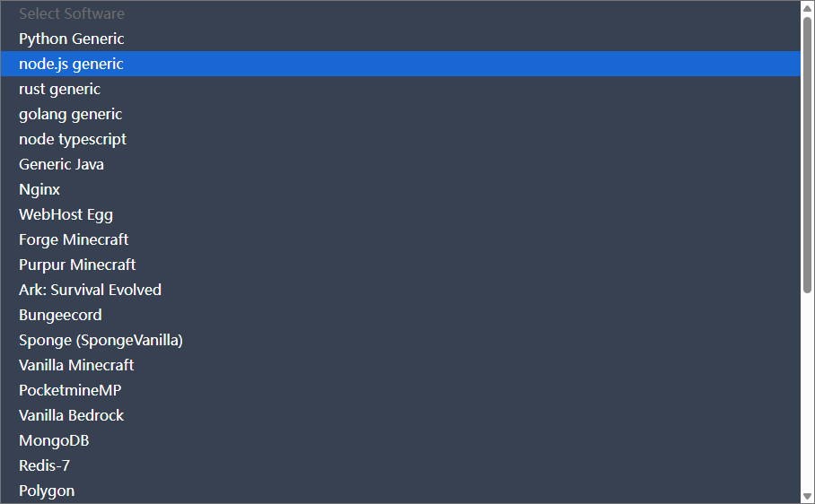
Task: Select Forge Minecraft option
Action: point(74,239)
